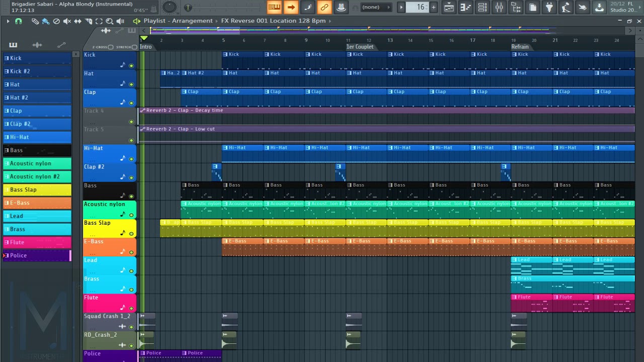
Task: Open the Piano roll toolbar button
Action: point(465,7)
